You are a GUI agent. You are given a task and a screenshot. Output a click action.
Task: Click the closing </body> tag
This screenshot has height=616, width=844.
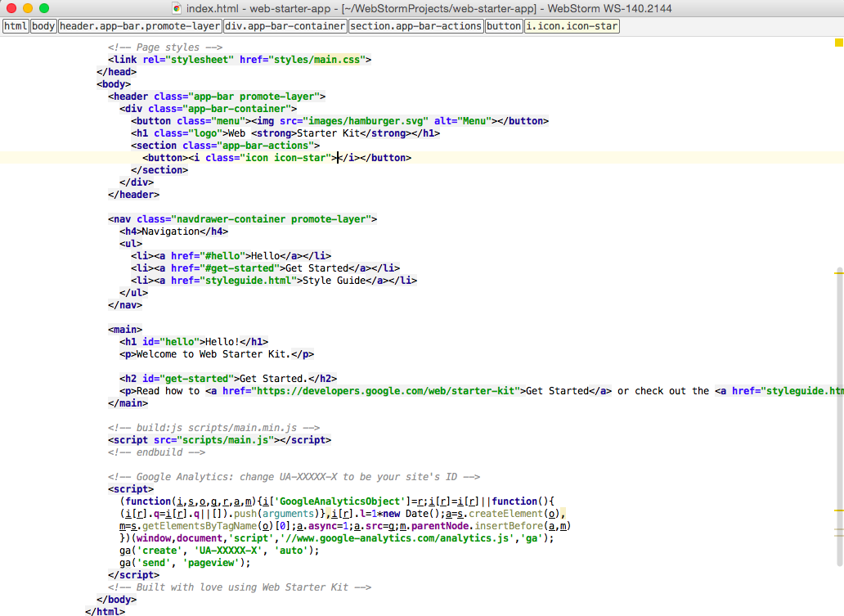tap(117, 600)
